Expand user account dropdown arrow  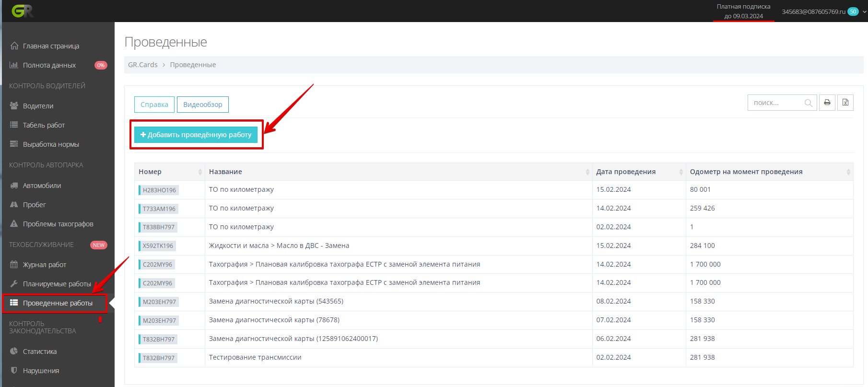[864, 12]
